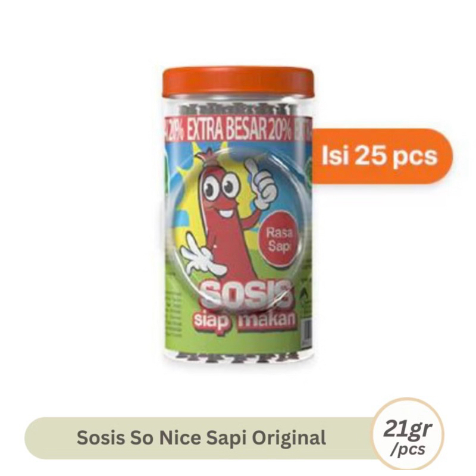Click the sausage jar product image
476x476 pixels.
[239, 217]
